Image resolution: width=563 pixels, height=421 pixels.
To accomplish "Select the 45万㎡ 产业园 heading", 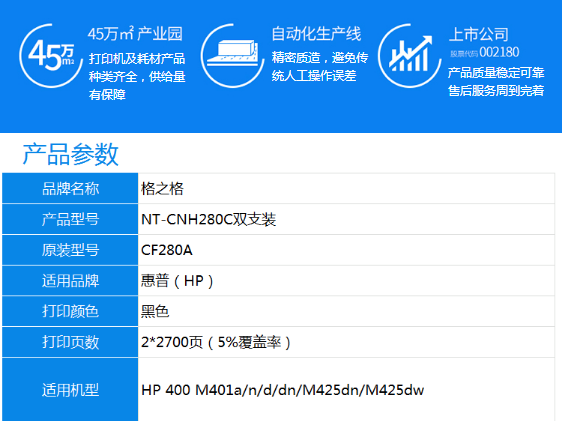I will [135, 34].
